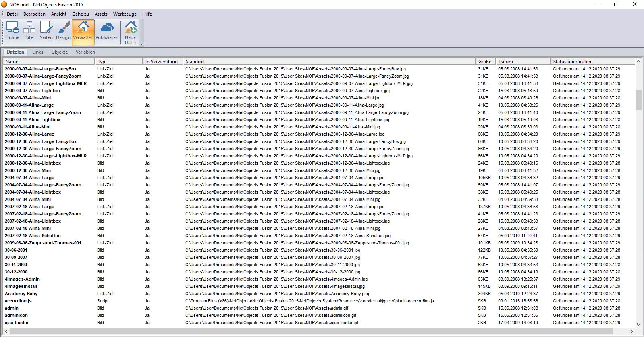This screenshot has width=644, height=337.
Task: Open Publizieren cloud icon
Action: pyautogui.click(x=107, y=31)
